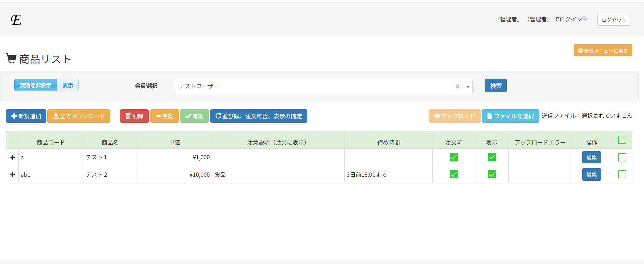Add a product with 新規追加
644x264 pixels.
[26, 116]
